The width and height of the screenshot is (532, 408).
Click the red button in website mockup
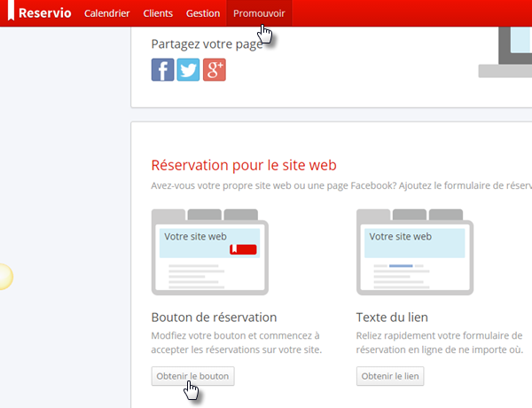(x=243, y=249)
